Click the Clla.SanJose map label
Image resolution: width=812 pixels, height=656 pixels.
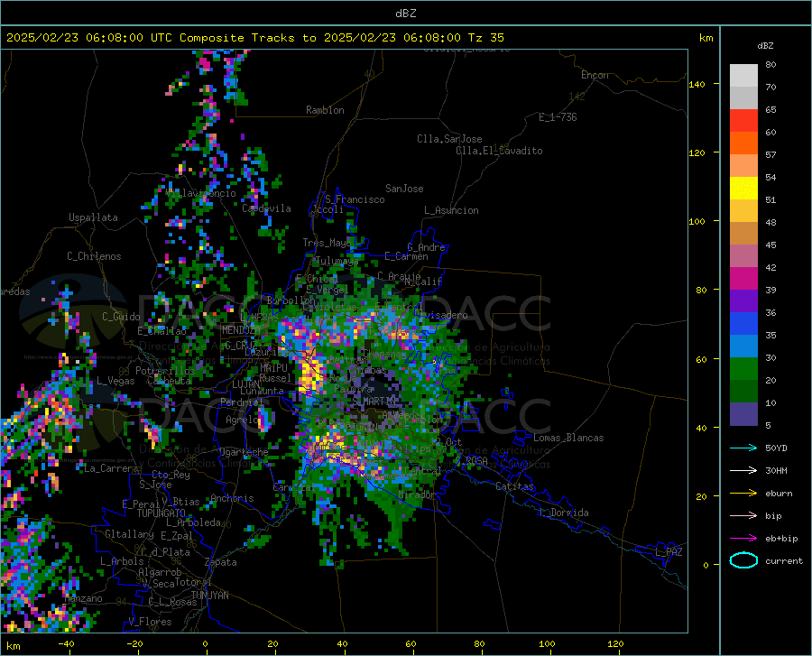tap(449, 139)
